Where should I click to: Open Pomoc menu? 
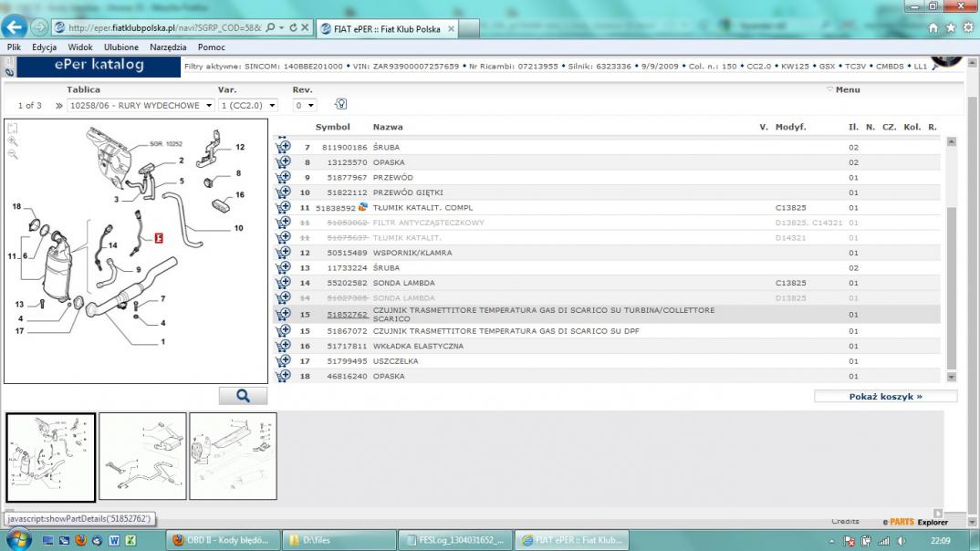tap(212, 47)
